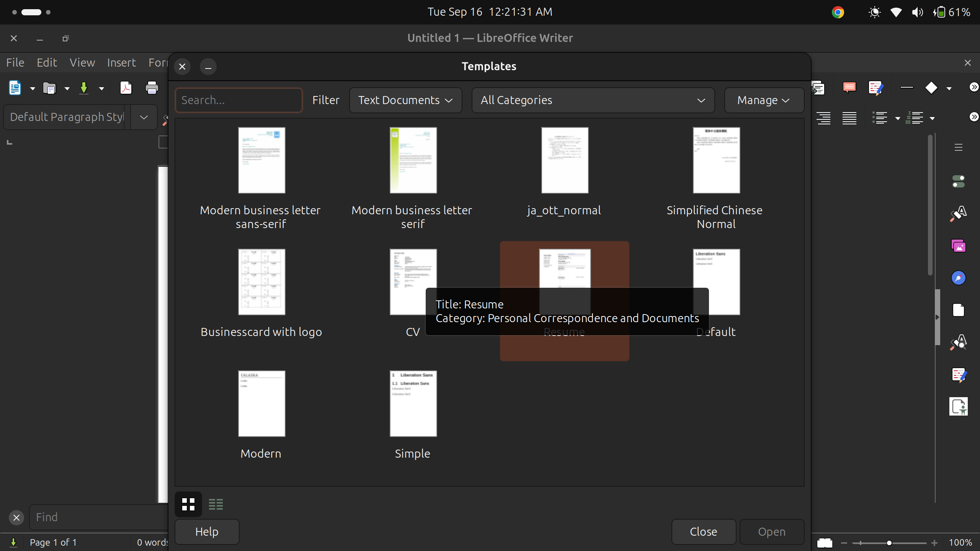Print the document
The width and height of the screenshot is (980, 551).
click(x=151, y=88)
